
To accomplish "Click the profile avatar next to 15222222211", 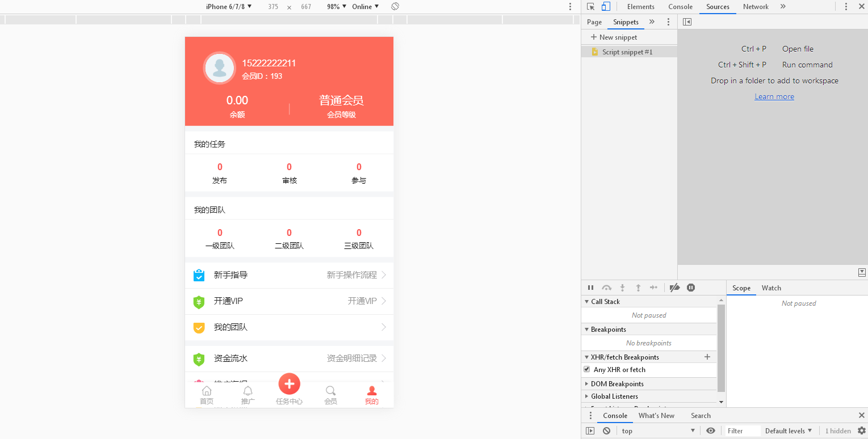I will click(219, 67).
